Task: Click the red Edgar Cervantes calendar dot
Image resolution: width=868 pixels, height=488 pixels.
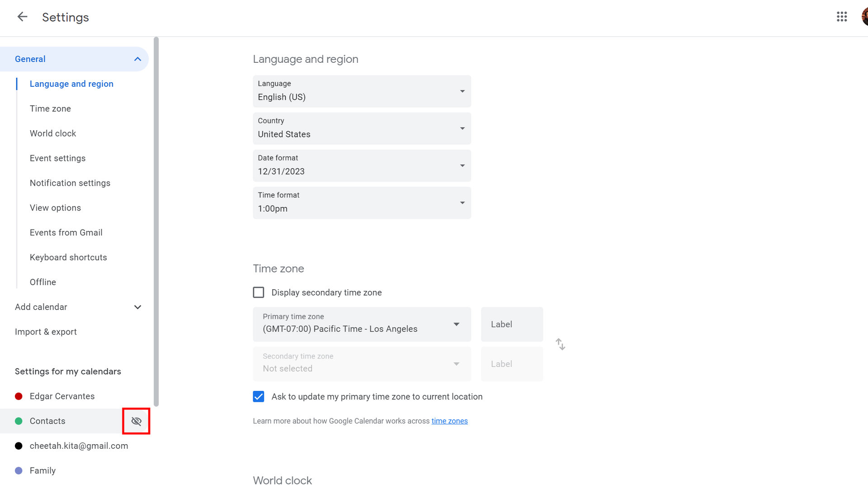Action: (x=19, y=396)
